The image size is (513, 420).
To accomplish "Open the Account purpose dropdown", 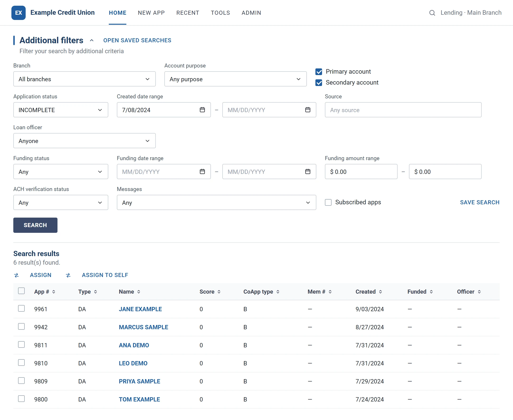I will click(236, 79).
